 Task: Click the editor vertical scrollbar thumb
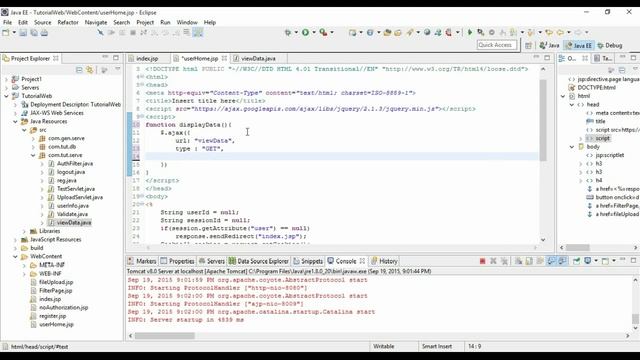click(543, 119)
